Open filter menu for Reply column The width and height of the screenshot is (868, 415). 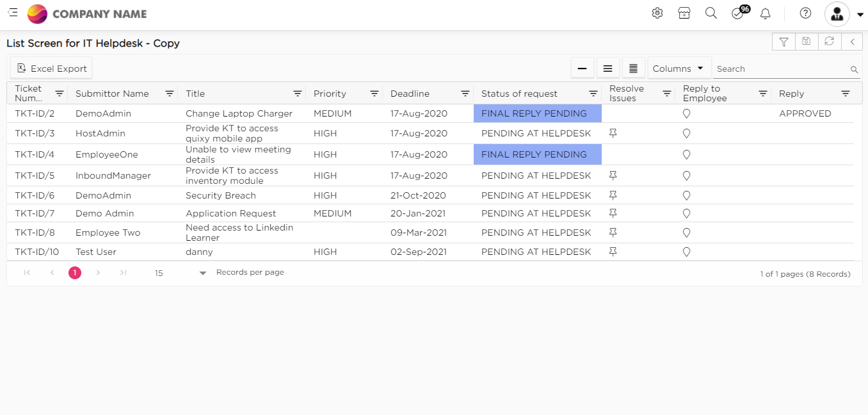846,94
